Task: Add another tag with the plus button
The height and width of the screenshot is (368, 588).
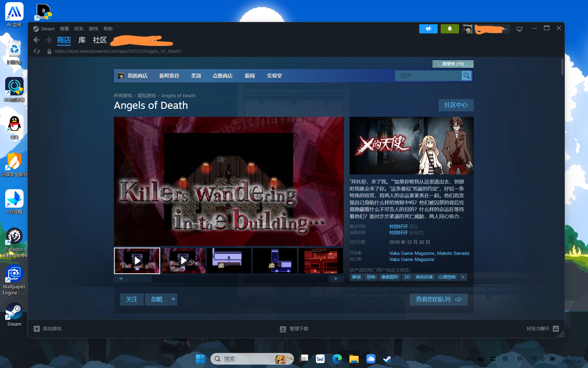Action: [x=463, y=277]
